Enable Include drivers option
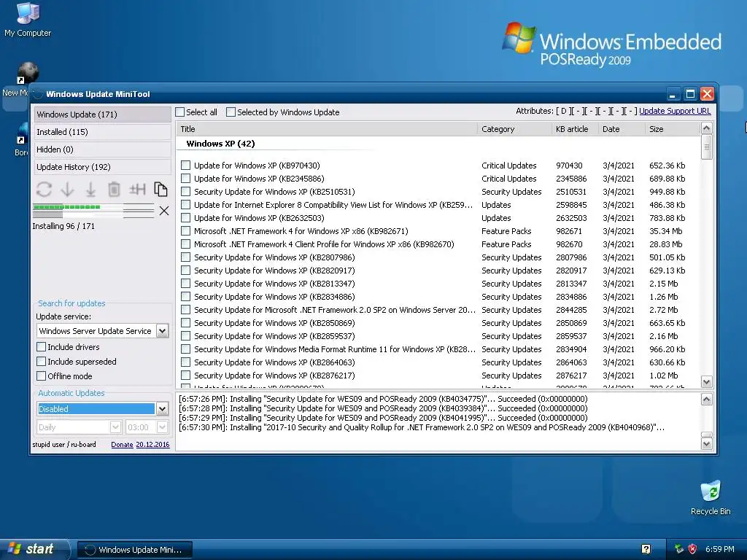Image resolution: width=747 pixels, height=560 pixels. [42, 347]
